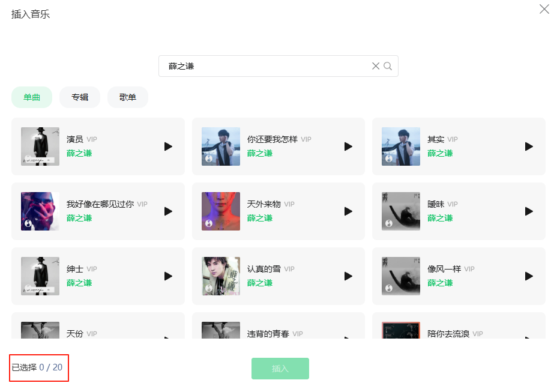
Task: Play the song 演员
Action: coord(168,146)
